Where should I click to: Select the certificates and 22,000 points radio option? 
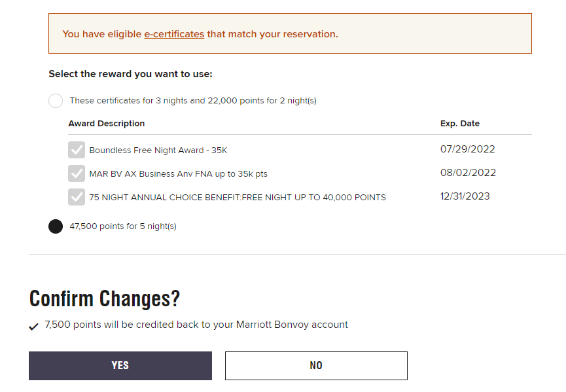[x=56, y=100]
